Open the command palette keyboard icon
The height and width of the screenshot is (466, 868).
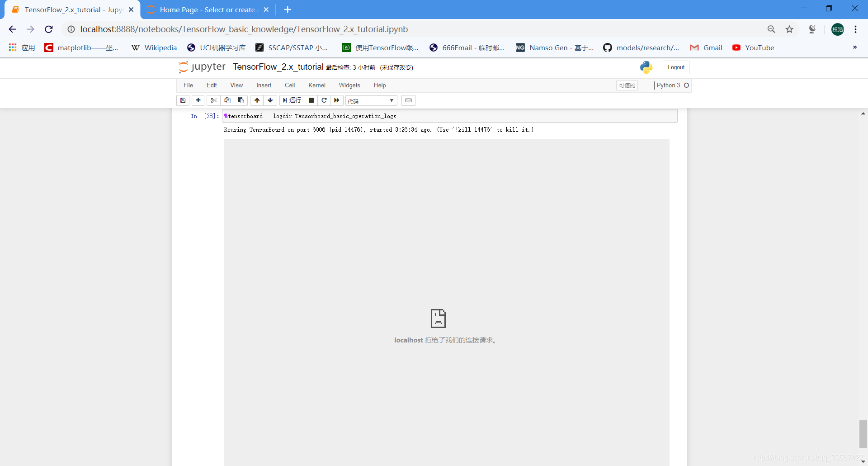click(408, 100)
